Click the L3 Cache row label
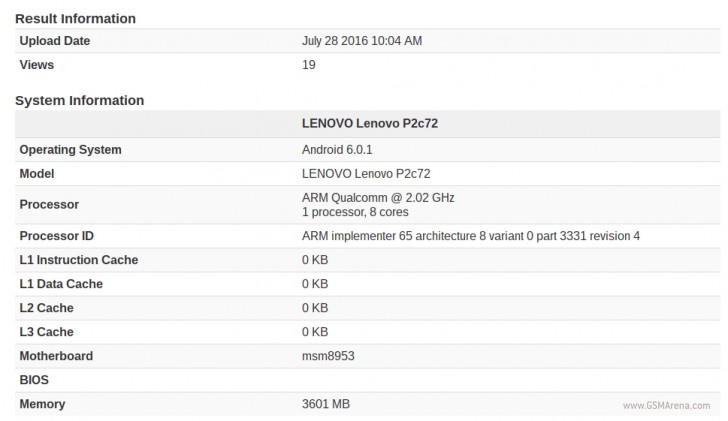728x421 pixels. pos(46,332)
